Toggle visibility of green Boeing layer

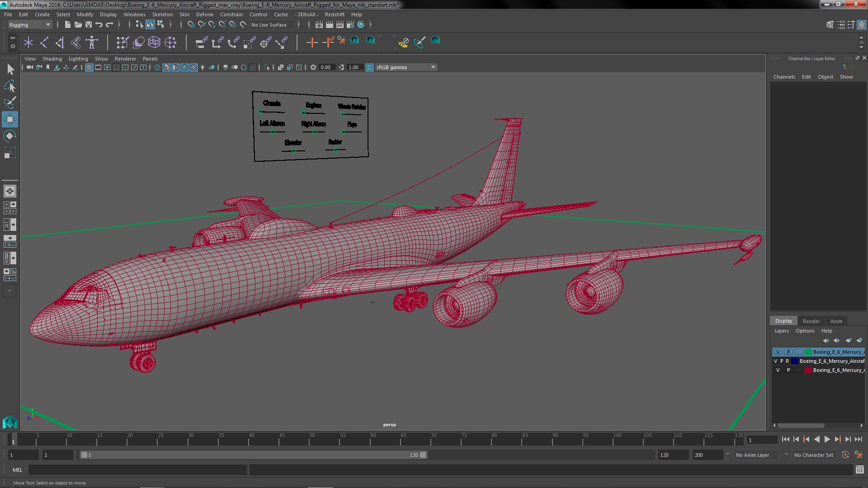[x=778, y=352]
